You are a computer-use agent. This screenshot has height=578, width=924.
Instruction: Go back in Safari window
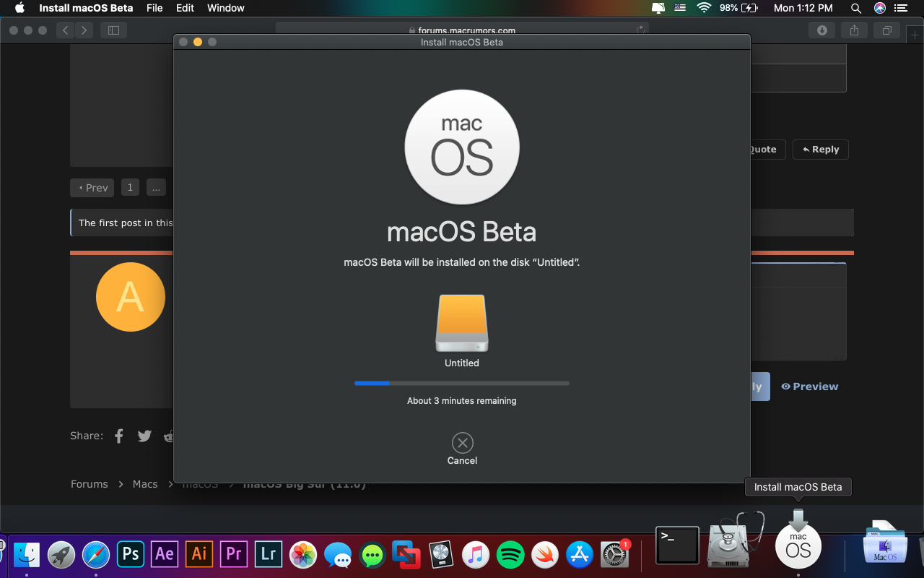point(66,30)
